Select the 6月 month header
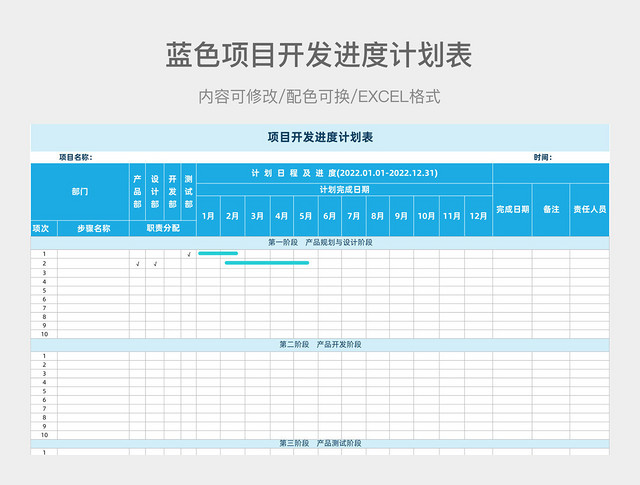This screenshot has height=485, width=640. pyautogui.click(x=330, y=216)
